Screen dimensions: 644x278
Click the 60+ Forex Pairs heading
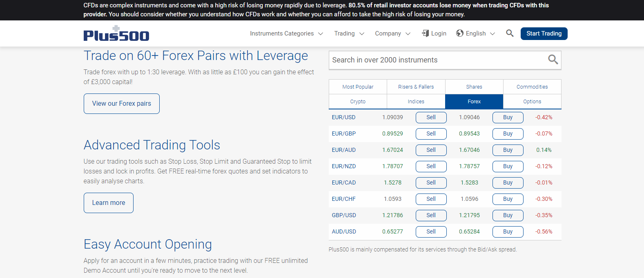tap(196, 56)
